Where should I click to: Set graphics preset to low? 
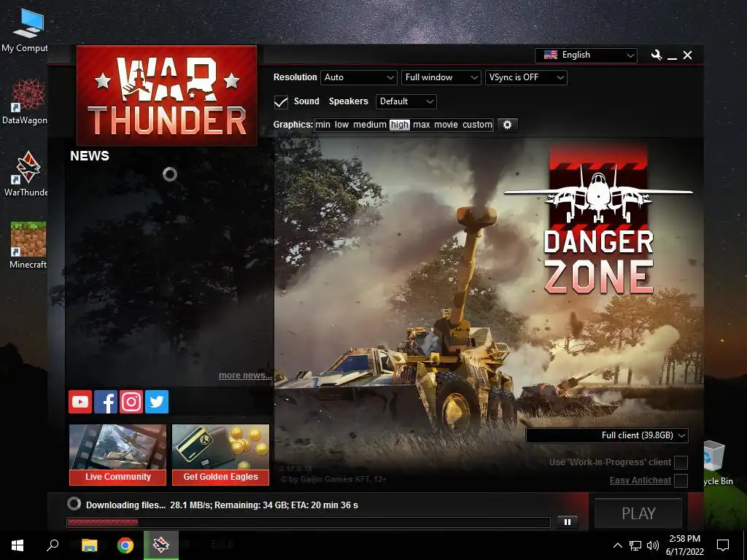pos(341,125)
